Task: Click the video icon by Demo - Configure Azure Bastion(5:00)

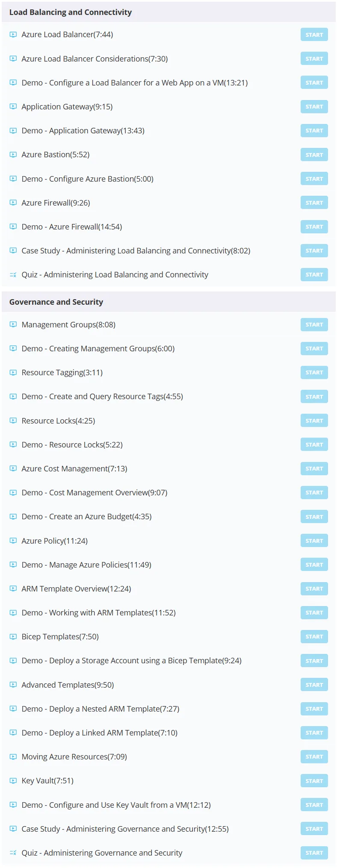Action: (13, 179)
